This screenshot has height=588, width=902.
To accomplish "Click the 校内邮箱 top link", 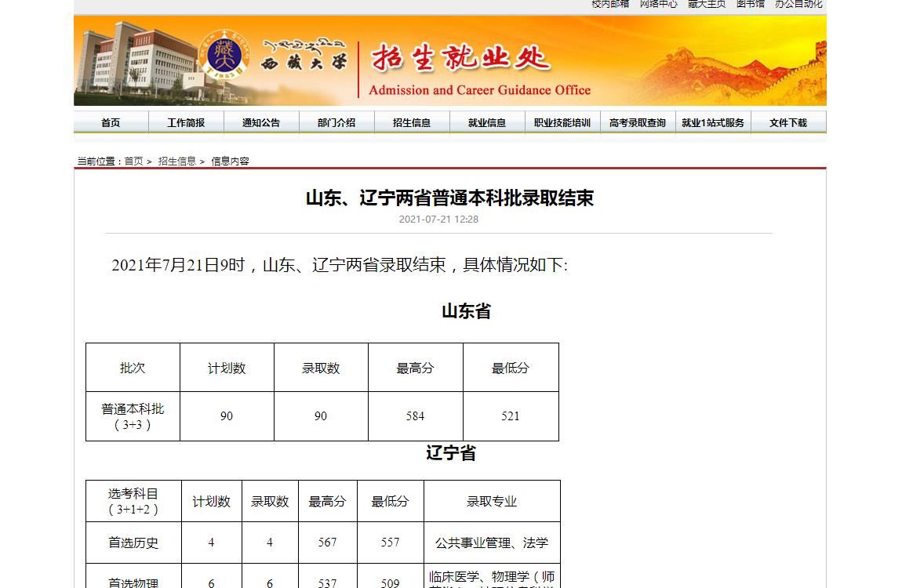I will point(610,4).
